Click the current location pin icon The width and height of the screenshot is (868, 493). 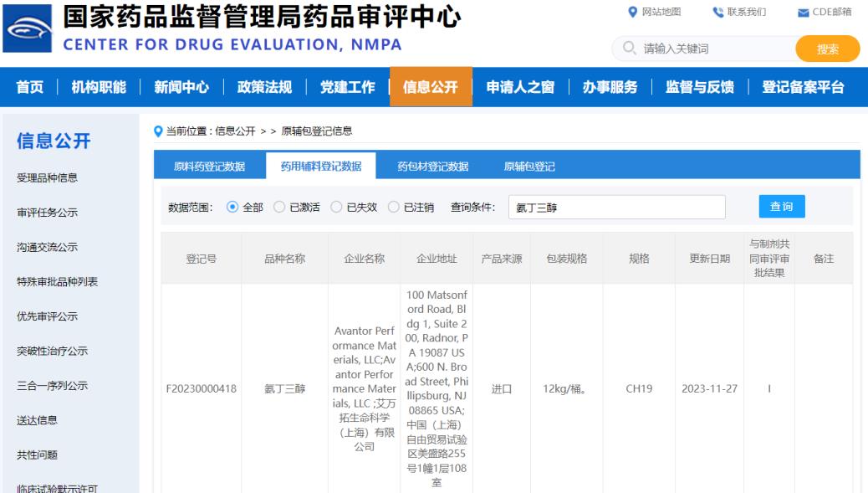point(158,131)
